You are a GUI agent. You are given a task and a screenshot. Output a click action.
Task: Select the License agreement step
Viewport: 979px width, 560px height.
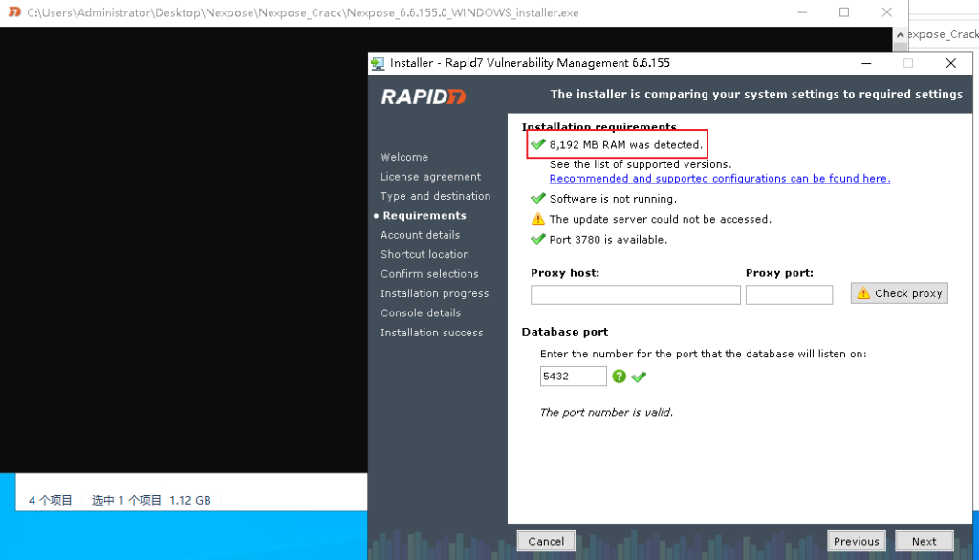point(431,177)
